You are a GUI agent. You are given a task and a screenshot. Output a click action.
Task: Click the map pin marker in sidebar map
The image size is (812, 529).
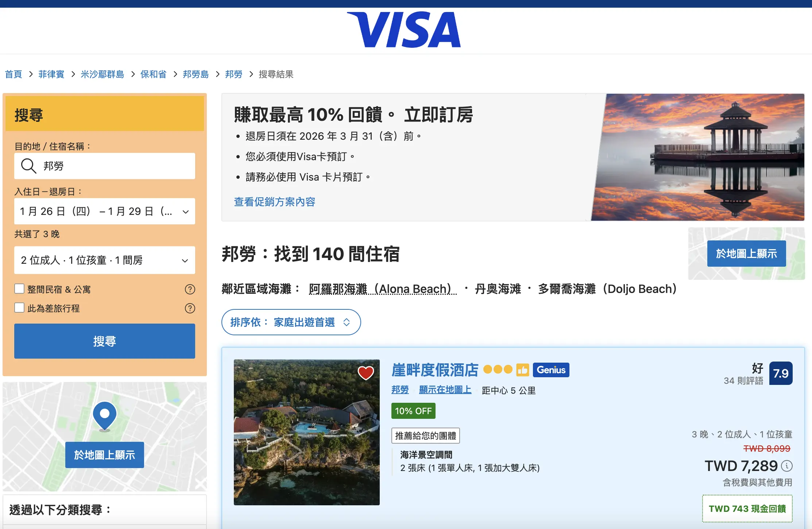[x=105, y=416]
